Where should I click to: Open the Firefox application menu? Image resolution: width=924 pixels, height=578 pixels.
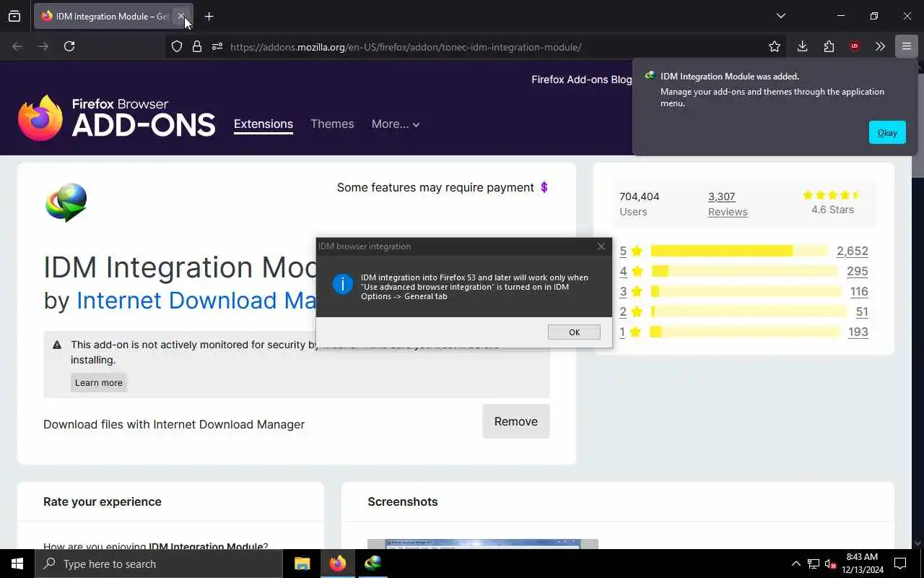(x=906, y=46)
